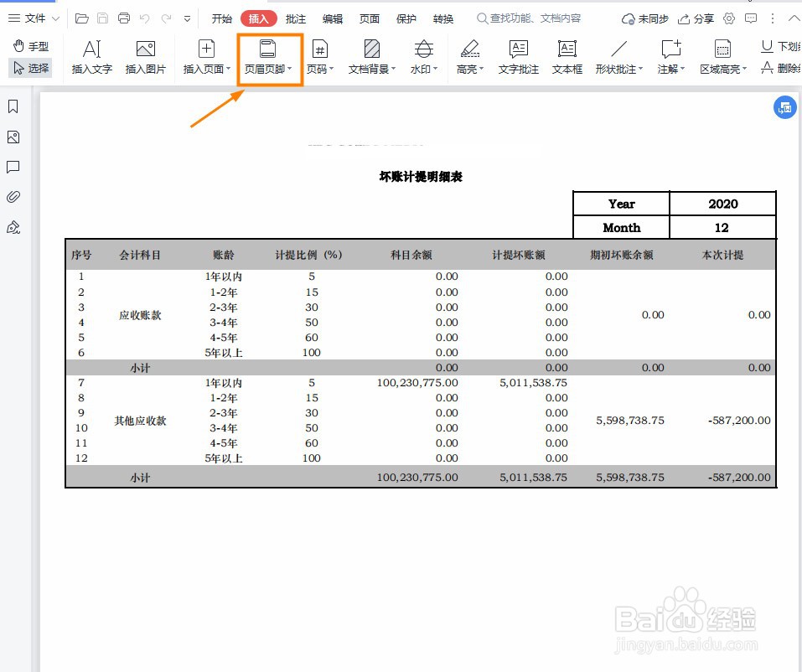The width and height of the screenshot is (802, 672).
Task: Click the 删除线 strikethrough tool
Action: coord(780,68)
